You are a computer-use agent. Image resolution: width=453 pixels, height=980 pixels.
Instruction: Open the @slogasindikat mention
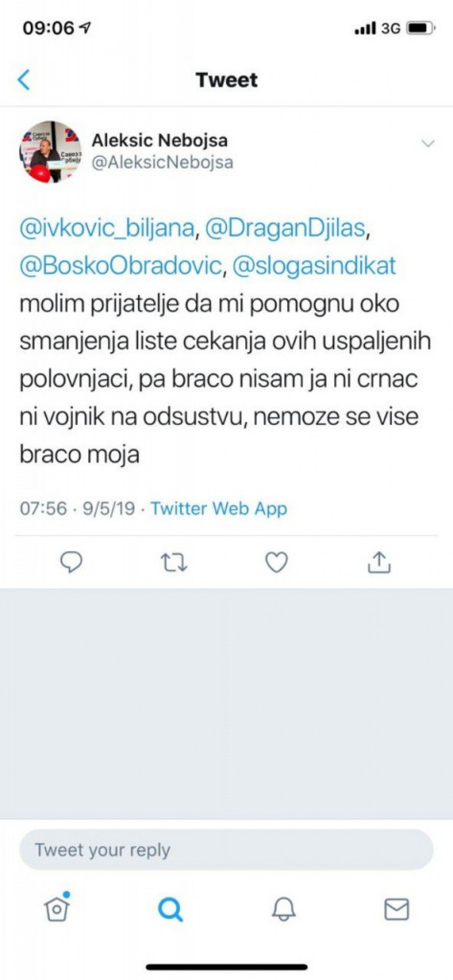tap(314, 266)
